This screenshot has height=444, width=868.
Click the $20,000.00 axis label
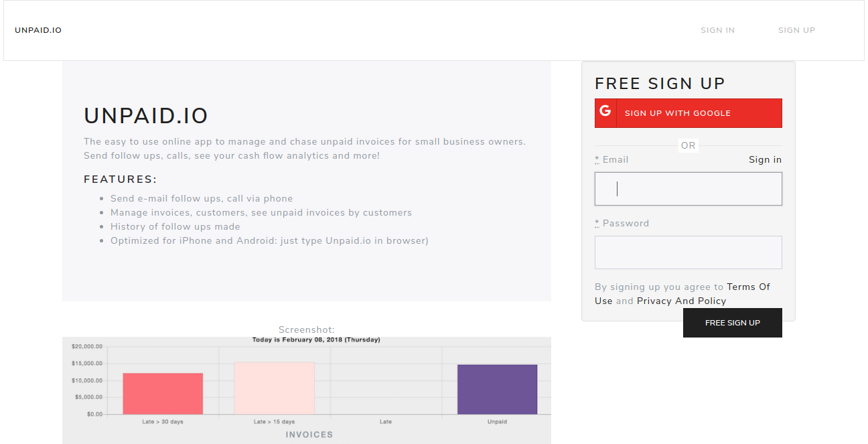(x=87, y=347)
